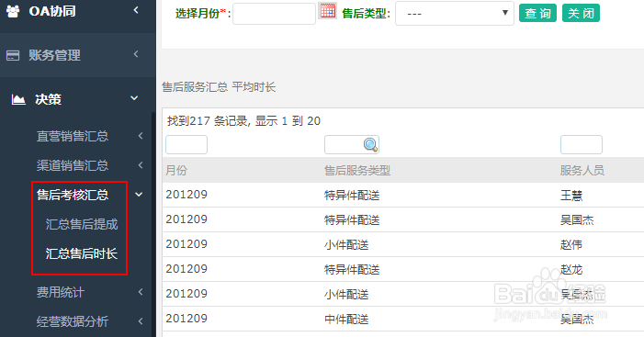Click the magnifier search icon in filter box
The image size is (644, 337).
tap(370, 145)
